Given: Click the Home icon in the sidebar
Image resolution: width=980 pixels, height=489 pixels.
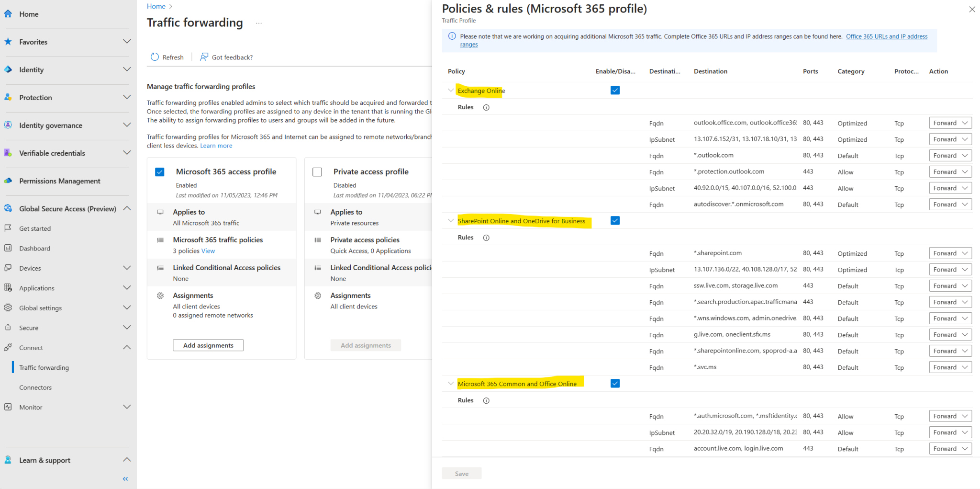Looking at the screenshot, I should (x=8, y=13).
